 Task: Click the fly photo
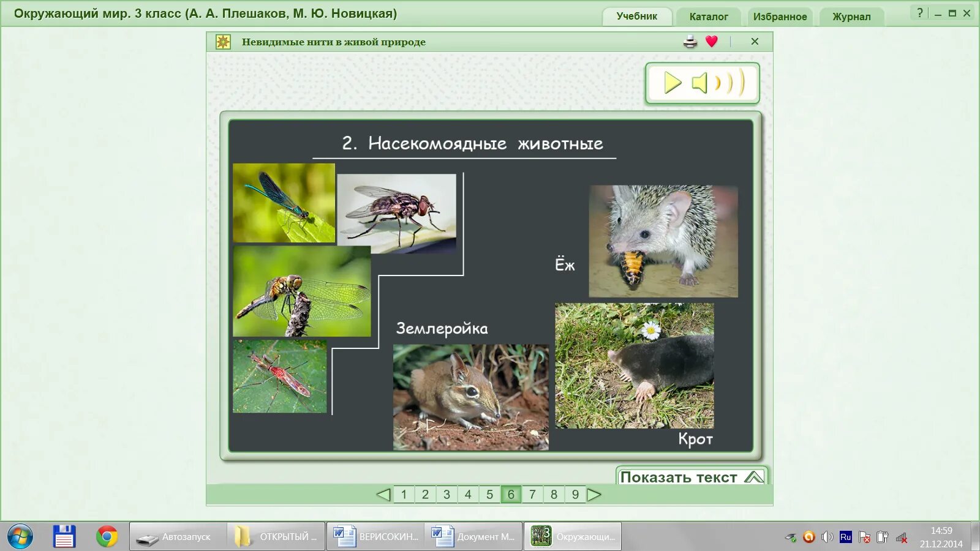tap(396, 213)
